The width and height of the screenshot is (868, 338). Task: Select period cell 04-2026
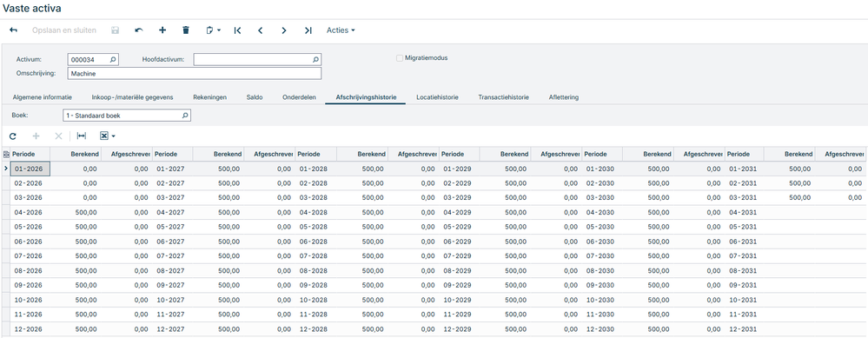(x=30, y=212)
